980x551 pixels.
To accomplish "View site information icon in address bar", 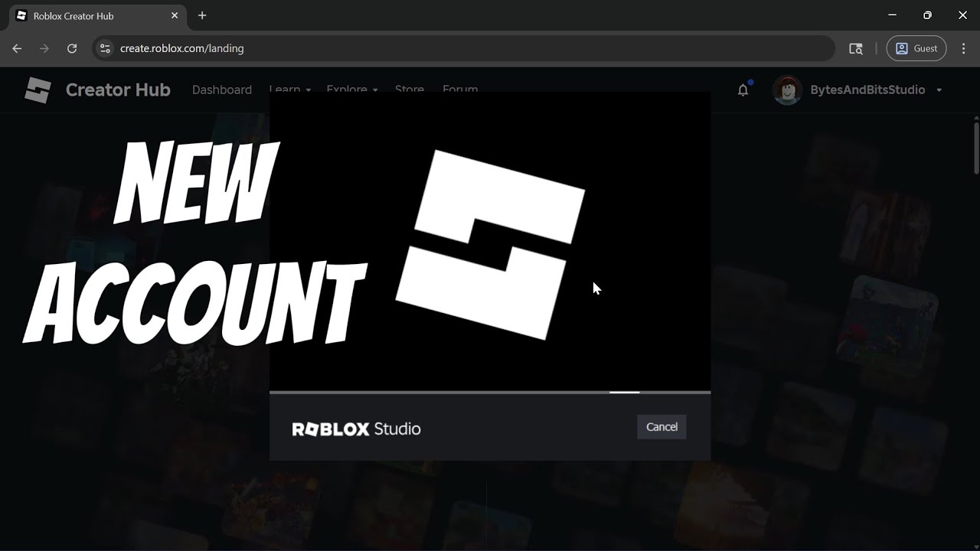I will (106, 48).
